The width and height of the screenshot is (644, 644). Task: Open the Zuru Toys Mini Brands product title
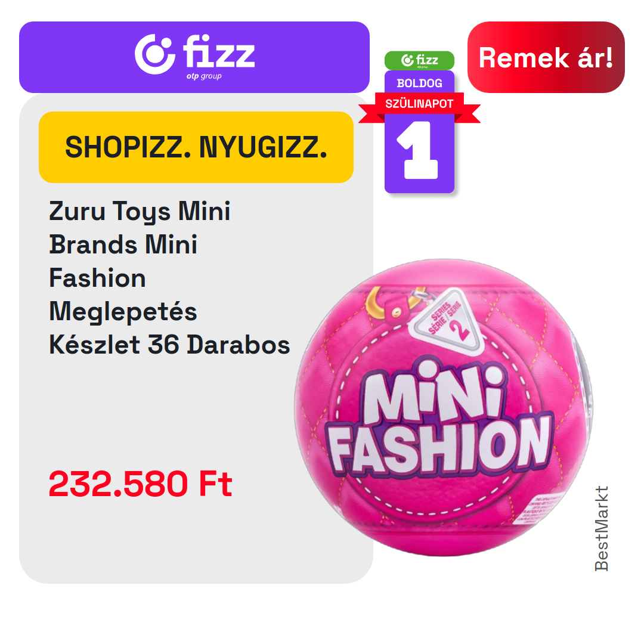click(x=169, y=278)
